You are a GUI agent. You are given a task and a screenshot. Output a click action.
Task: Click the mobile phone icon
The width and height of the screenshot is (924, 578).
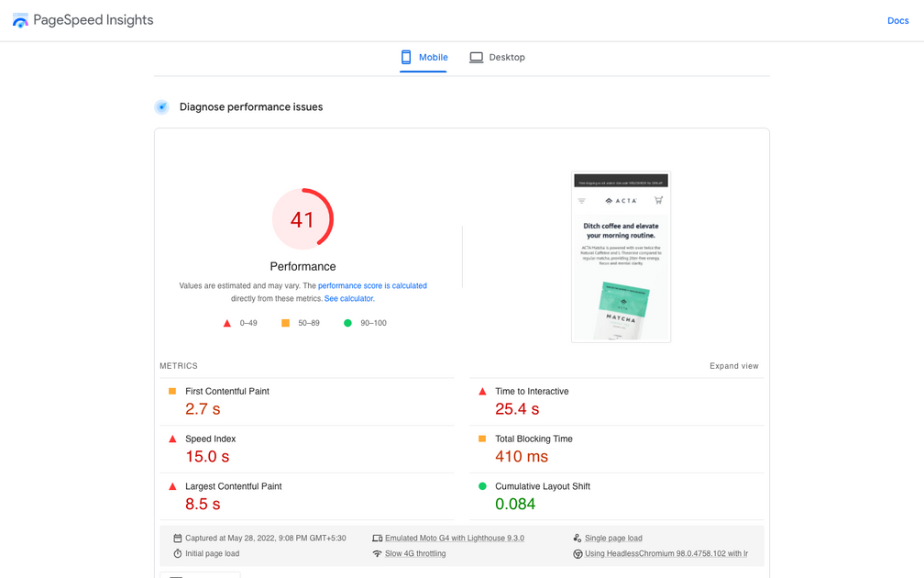click(x=406, y=57)
